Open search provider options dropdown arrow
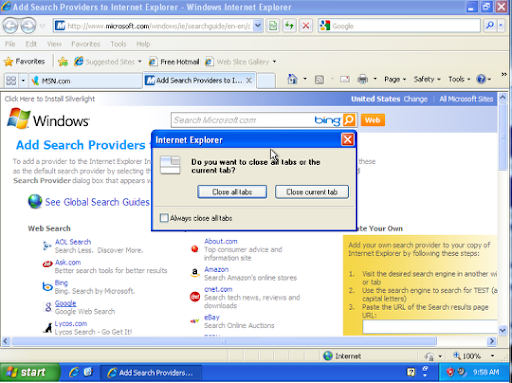512x383 pixels. pyautogui.click(x=501, y=26)
